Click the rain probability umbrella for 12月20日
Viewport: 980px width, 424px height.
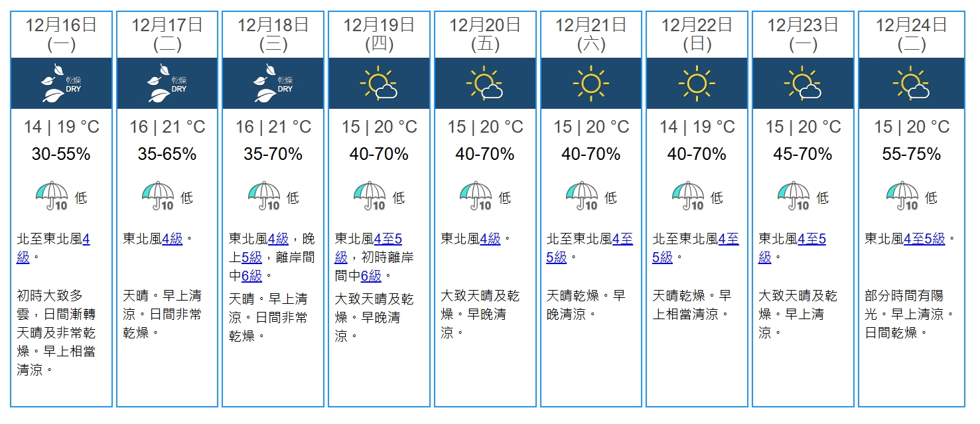(x=476, y=196)
